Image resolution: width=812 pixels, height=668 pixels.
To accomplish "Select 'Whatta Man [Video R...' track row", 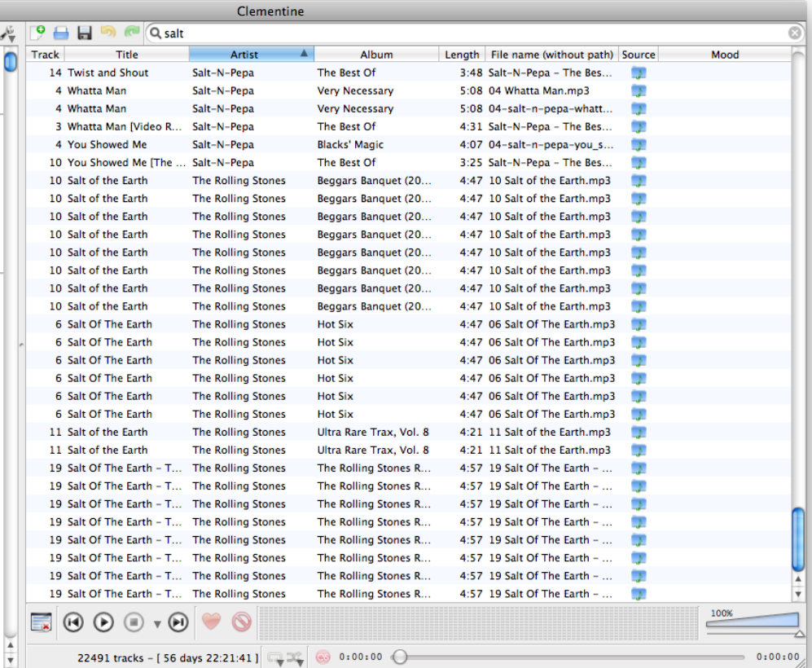I will (x=409, y=126).
